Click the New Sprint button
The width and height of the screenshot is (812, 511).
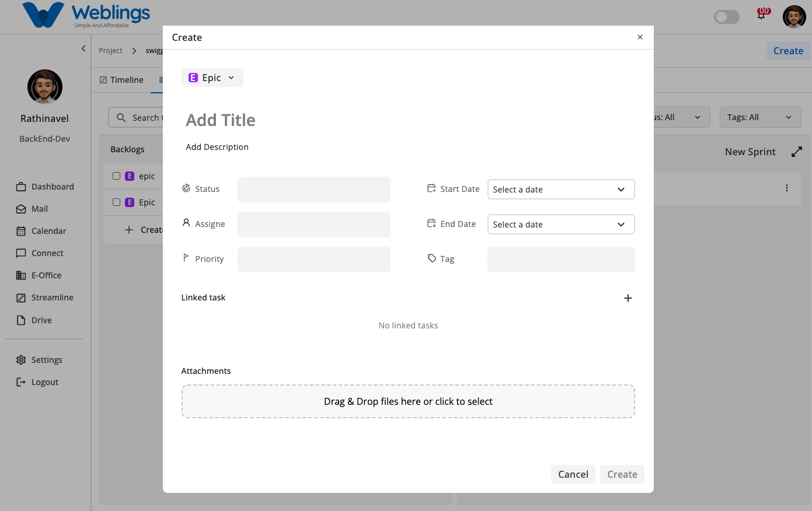(x=750, y=152)
